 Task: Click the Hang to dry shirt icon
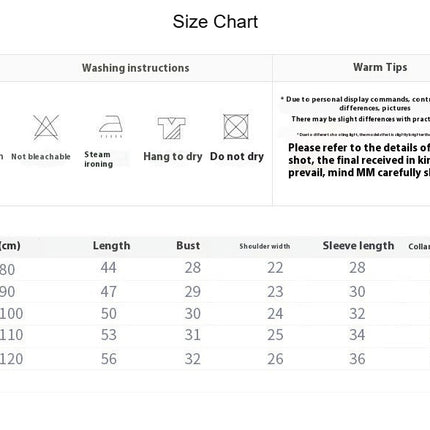(172, 128)
